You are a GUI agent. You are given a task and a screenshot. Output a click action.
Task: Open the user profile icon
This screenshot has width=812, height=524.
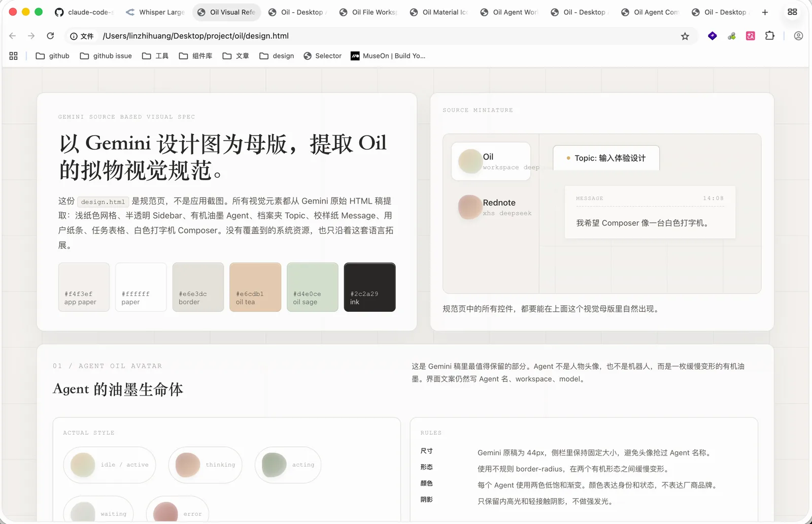tap(798, 36)
